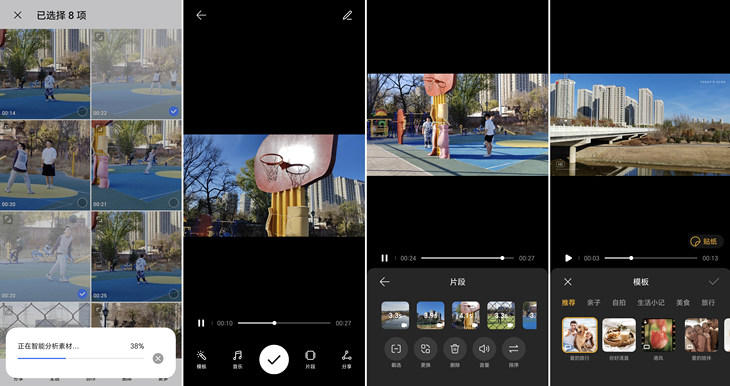Select the 3.3s clip behind chain-link fence
The height and width of the screenshot is (386, 730).
click(501, 315)
